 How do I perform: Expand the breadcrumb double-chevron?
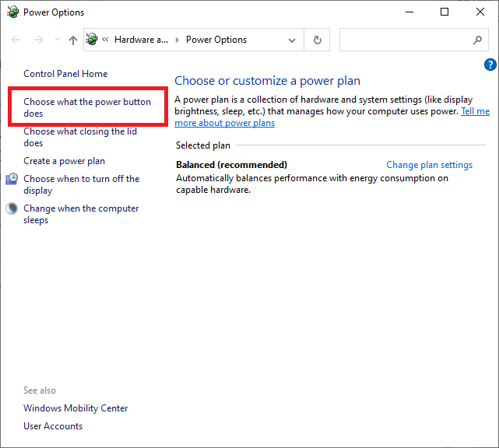106,40
